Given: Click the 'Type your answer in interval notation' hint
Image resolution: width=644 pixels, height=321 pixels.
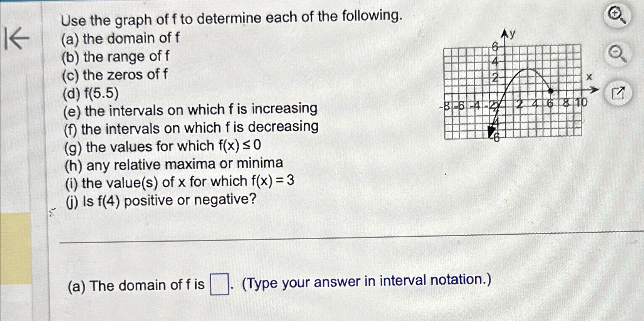Looking at the screenshot, I should point(366,281).
